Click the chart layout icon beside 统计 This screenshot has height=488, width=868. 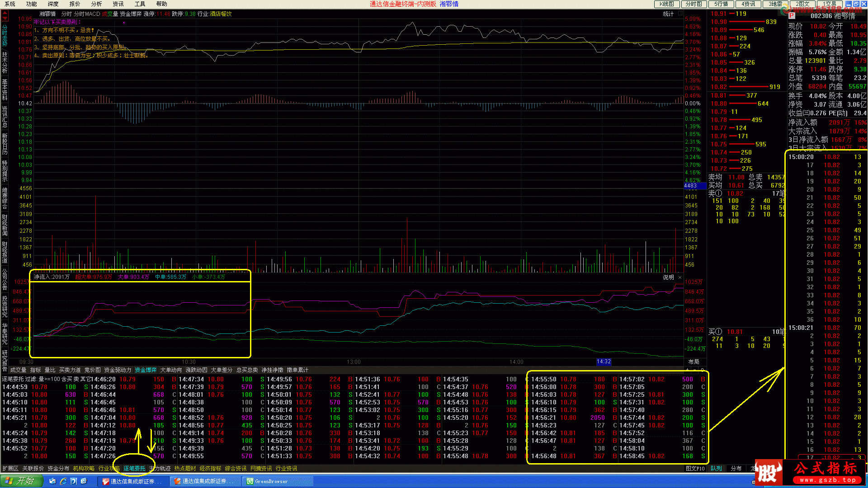coord(680,14)
